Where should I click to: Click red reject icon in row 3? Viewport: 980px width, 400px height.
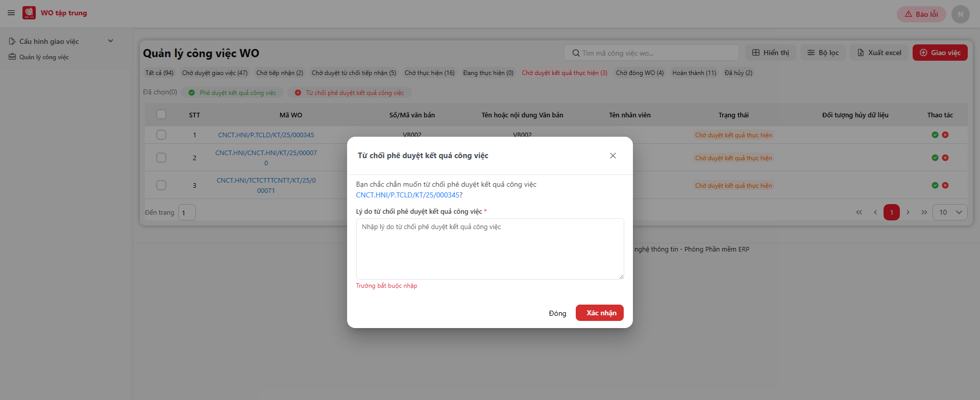click(x=945, y=185)
